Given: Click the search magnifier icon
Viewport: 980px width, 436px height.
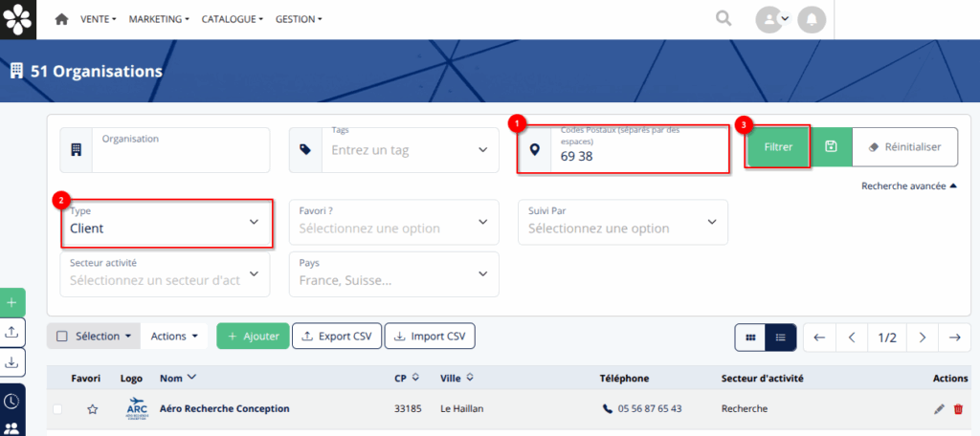Looking at the screenshot, I should pyautogui.click(x=724, y=19).
